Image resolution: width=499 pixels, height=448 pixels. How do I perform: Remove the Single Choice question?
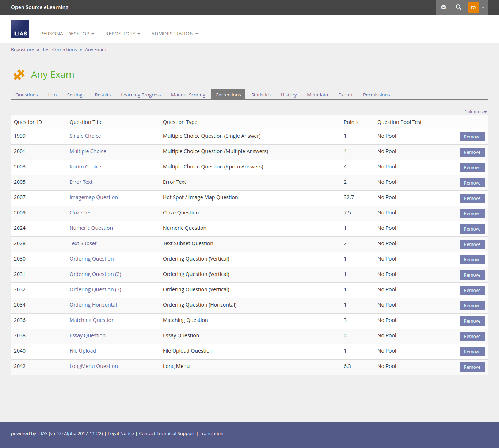click(472, 137)
